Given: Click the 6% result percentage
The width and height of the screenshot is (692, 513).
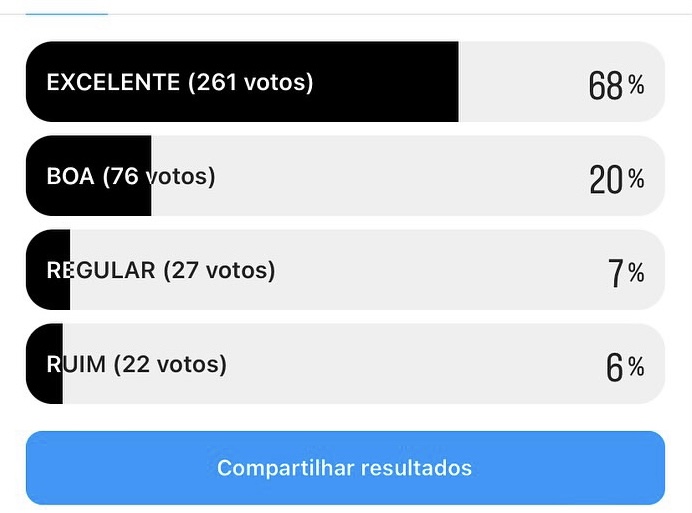Looking at the screenshot, I should click(625, 367).
